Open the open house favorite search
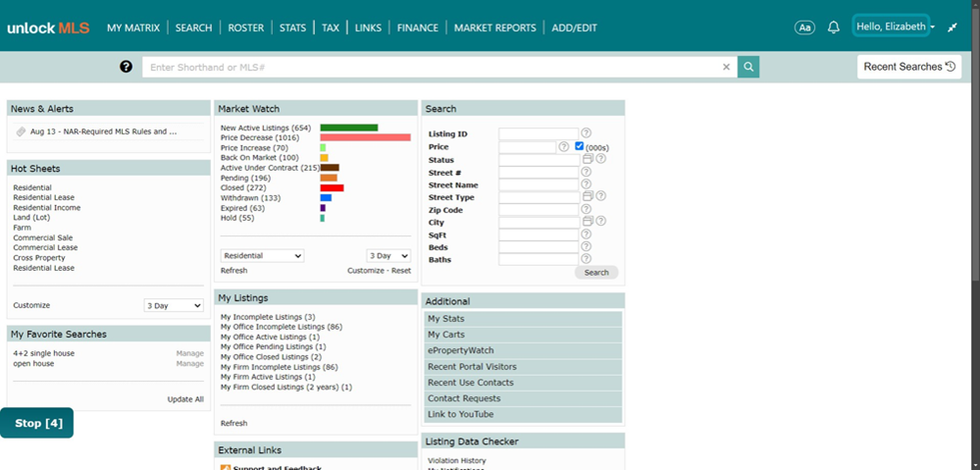 tap(34, 364)
